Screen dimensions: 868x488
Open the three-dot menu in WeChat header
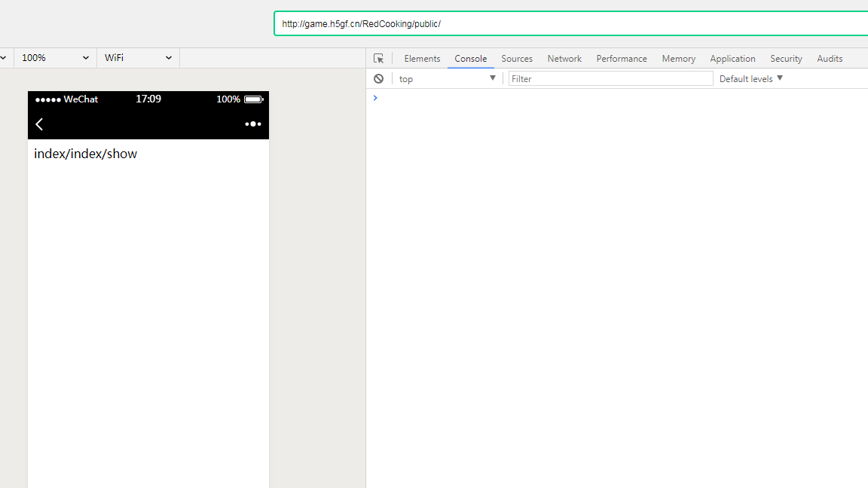(253, 124)
